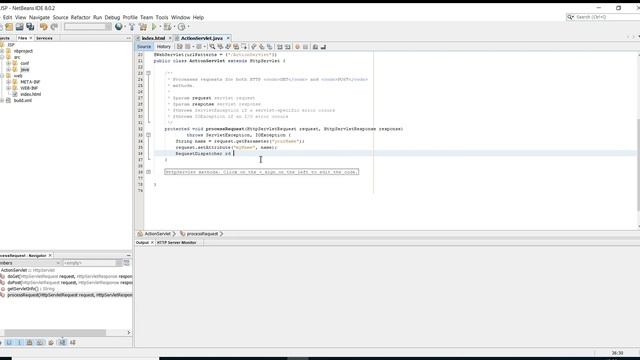Image resolution: width=640 pixels, height=360 pixels.
Task: Run project with the green play icon
Action: coord(154,27)
